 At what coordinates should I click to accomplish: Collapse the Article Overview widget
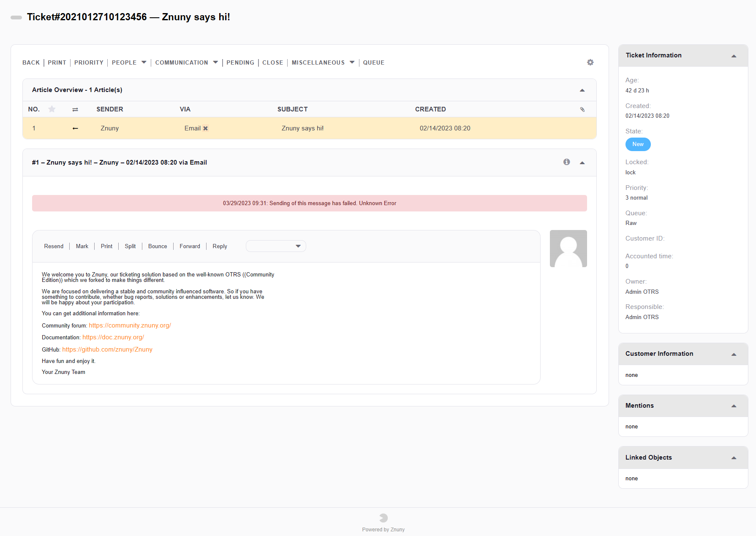point(582,90)
